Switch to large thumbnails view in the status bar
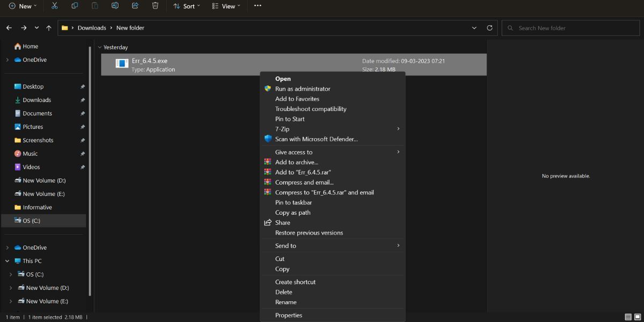Screen dimensions: 644x322 coord(636,317)
